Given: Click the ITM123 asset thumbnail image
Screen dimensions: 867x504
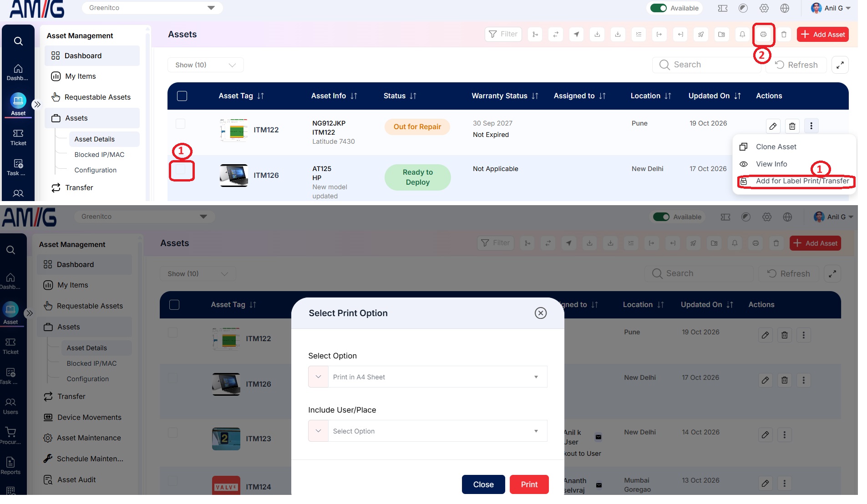Looking at the screenshot, I should 226,439.
